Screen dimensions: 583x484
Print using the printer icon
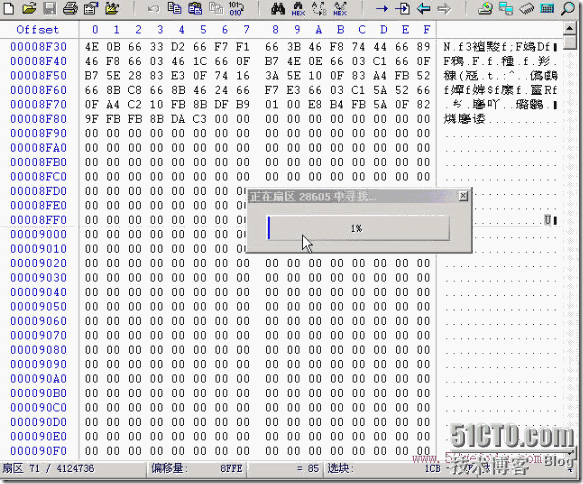(x=70, y=8)
